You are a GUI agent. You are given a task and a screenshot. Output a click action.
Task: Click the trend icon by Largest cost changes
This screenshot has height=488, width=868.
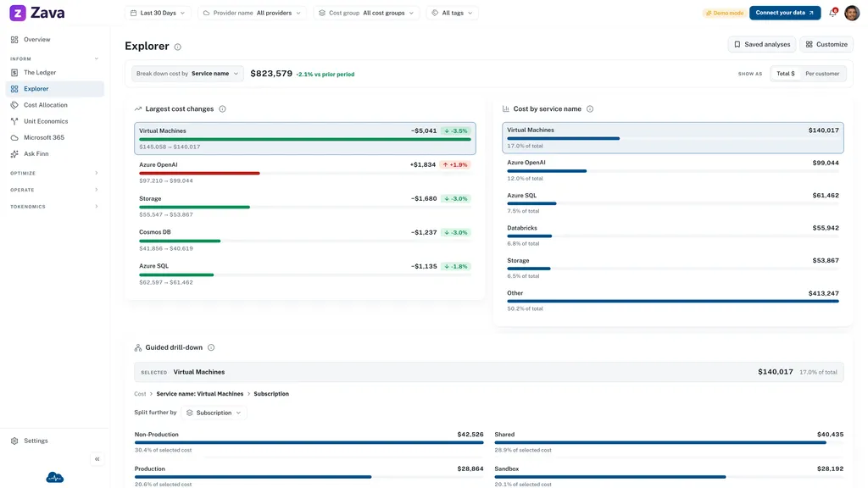pyautogui.click(x=138, y=109)
